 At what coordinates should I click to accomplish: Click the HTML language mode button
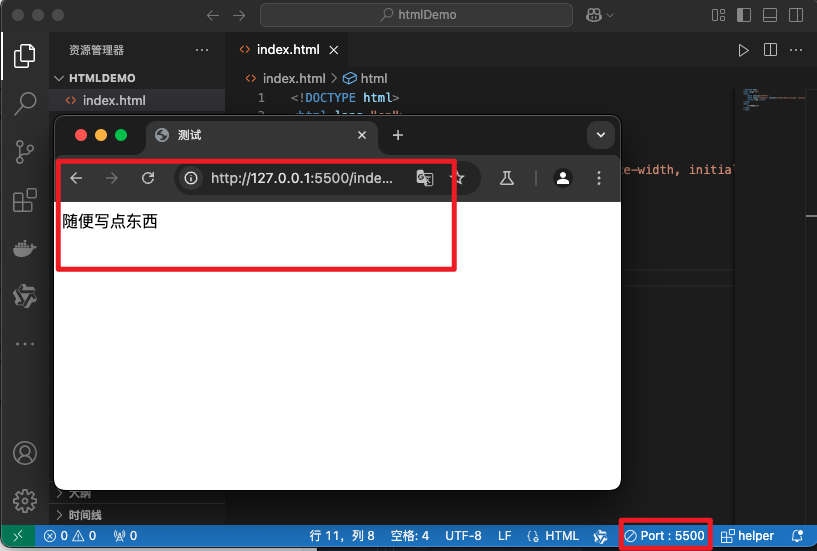click(x=553, y=536)
